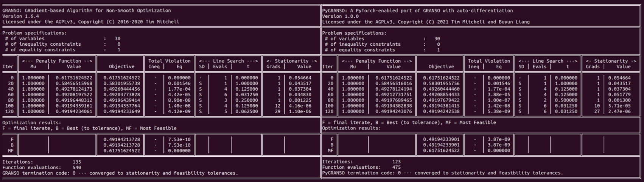
Task: Click penalty value 0.49196448312
Action: point(74,100)
